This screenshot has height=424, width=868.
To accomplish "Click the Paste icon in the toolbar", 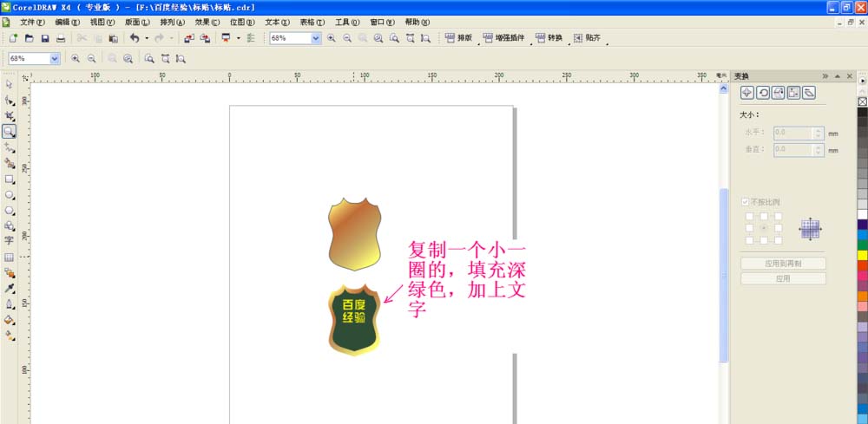I will [113, 38].
